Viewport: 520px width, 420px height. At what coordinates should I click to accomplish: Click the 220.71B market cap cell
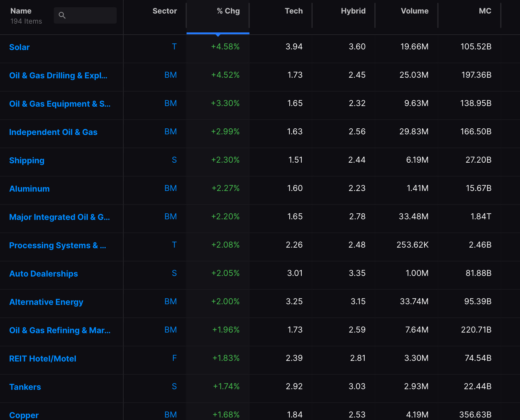point(476,330)
